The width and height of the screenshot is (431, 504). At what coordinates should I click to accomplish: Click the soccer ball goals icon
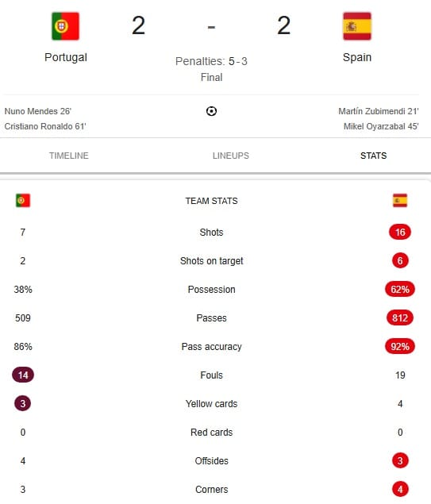click(211, 111)
